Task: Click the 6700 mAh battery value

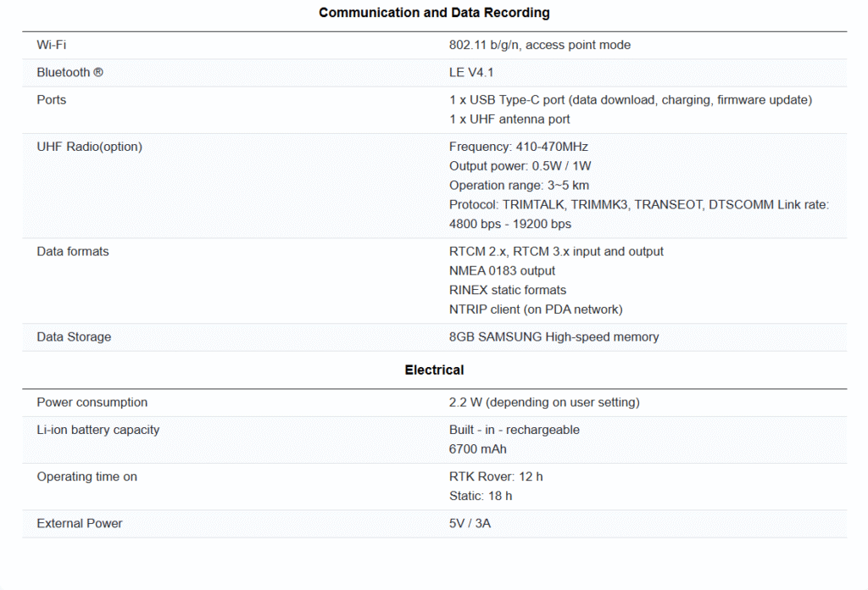Action: pos(478,449)
